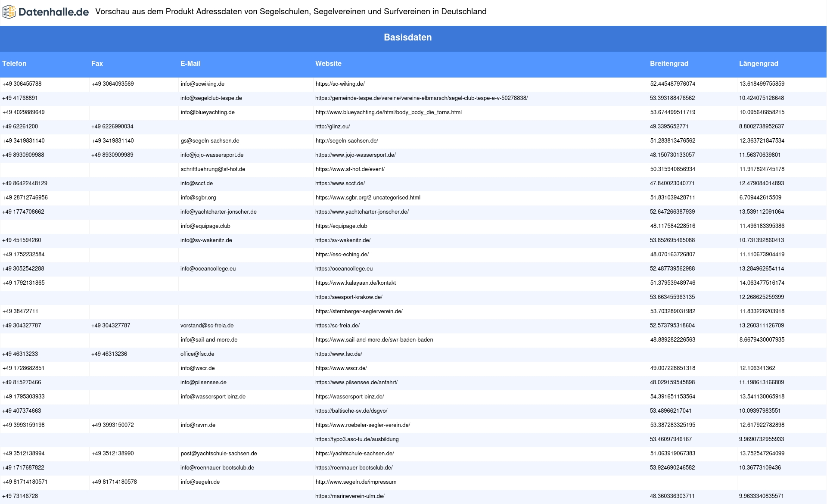Open http://www.segeln.de/impressum link
The image size is (827, 504).
pos(356,482)
